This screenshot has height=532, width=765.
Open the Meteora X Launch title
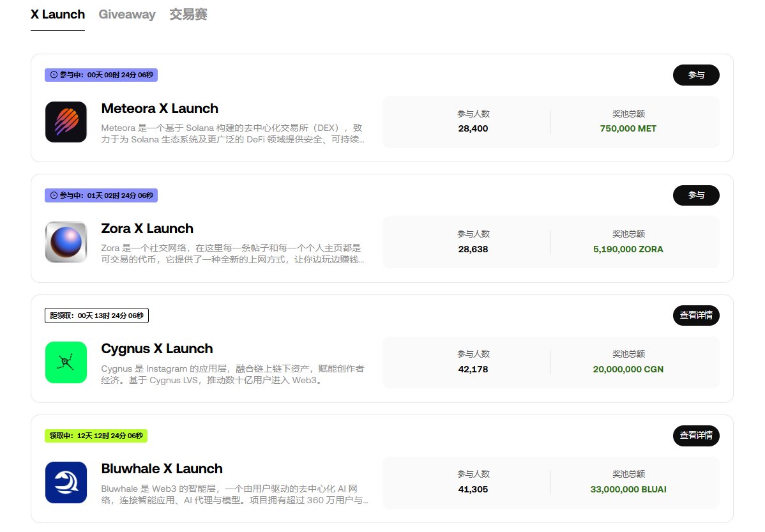160,109
